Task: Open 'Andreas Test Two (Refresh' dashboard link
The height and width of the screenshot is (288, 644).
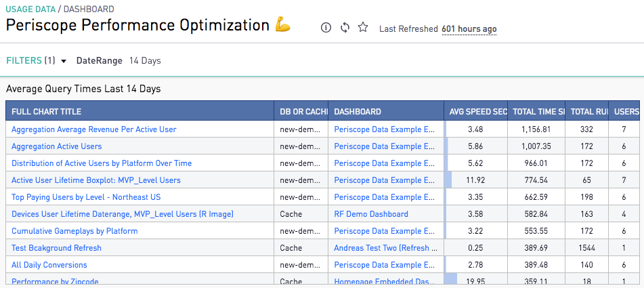Action: [x=385, y=248]
